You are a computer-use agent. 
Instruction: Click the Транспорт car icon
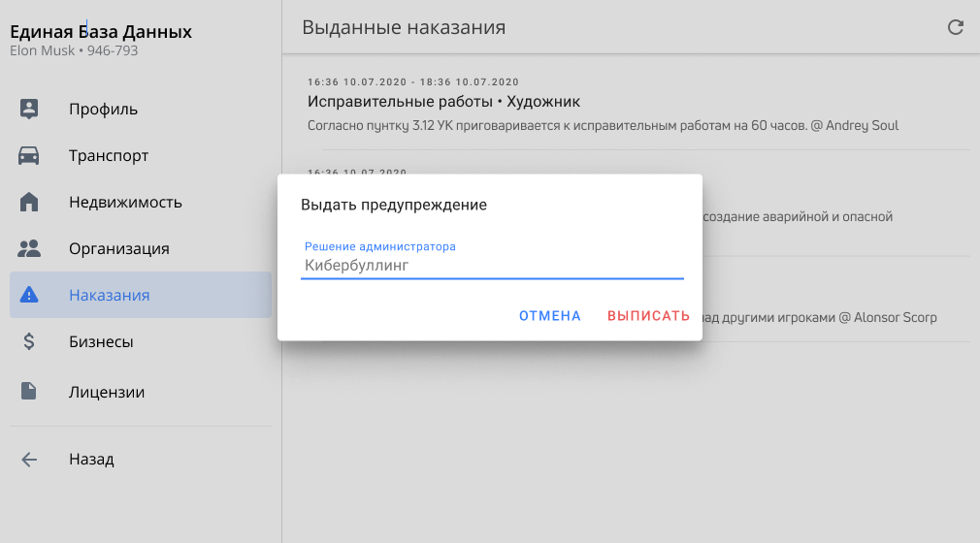[29, 155]
